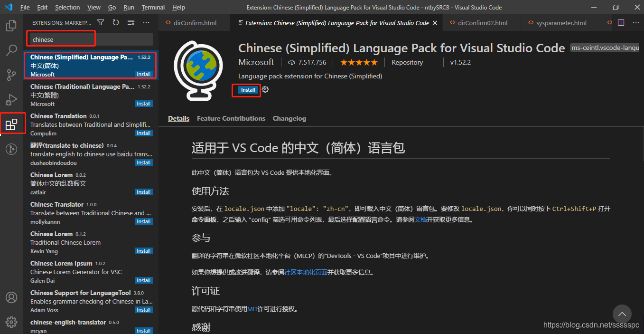Install Chinese (Traditional) Language Pack from list
The height and width of the screenshot is (334, 644).
pyautogui.click(x=144, y=104)
